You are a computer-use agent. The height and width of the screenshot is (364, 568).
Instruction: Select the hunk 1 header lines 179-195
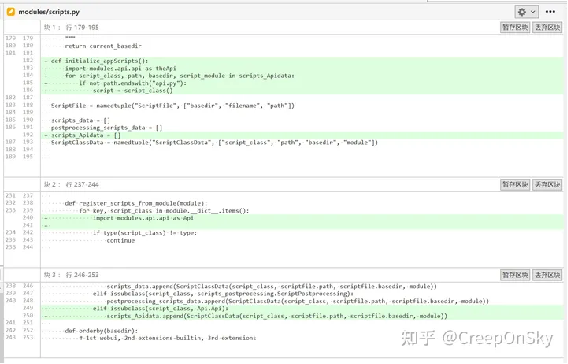click(x=71, y=27)
